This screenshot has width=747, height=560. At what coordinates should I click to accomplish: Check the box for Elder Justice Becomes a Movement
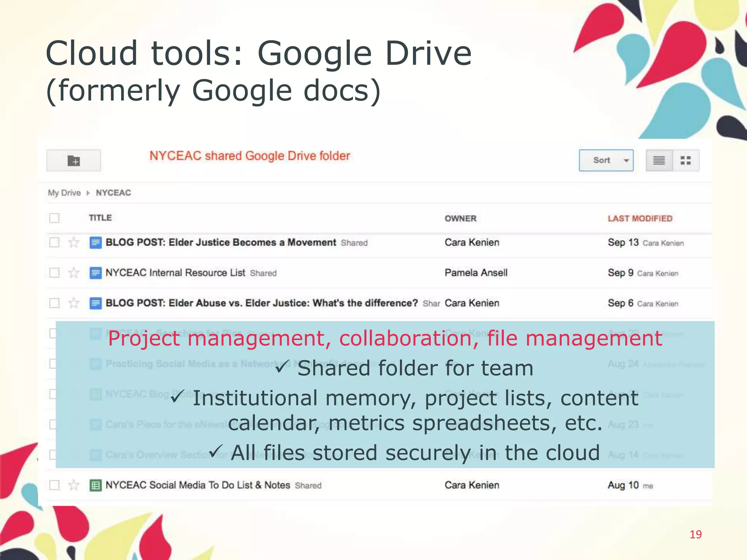pyautogui.click(x=54, y=242)
